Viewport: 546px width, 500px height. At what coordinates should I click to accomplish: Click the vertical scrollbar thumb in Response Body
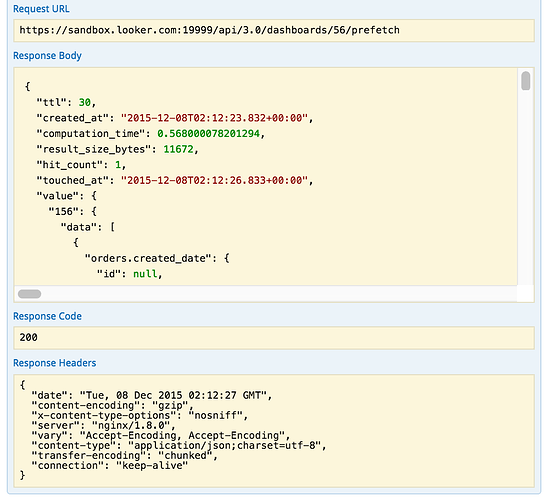tap(525, 81)
